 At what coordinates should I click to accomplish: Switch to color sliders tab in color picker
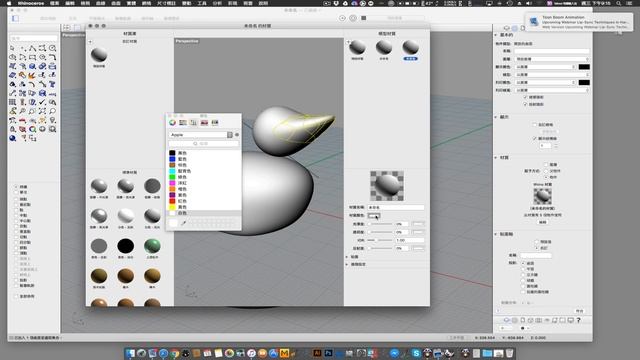[x=183, y=122]
